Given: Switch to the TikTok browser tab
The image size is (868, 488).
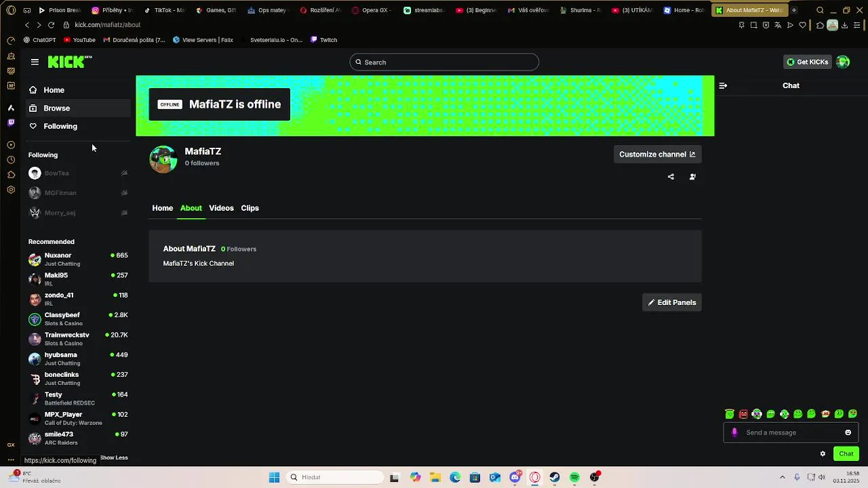Looking at the screenshot, I should click(164, 10).
